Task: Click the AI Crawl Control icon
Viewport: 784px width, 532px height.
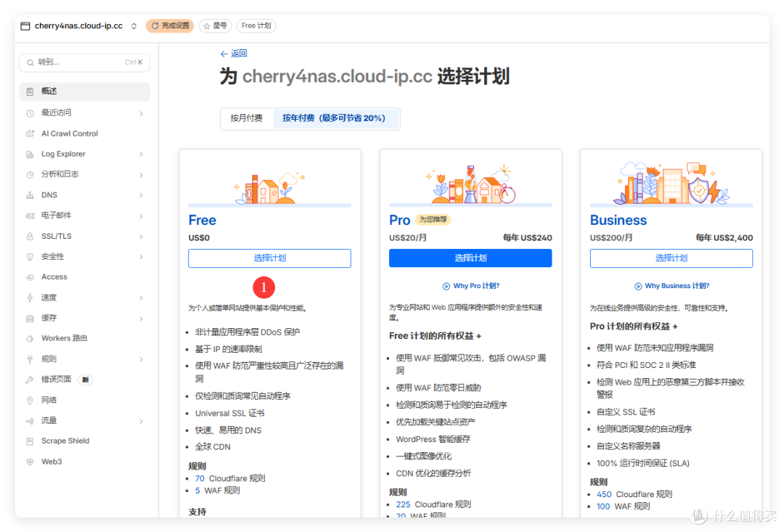Action: (x=30, y=134)
